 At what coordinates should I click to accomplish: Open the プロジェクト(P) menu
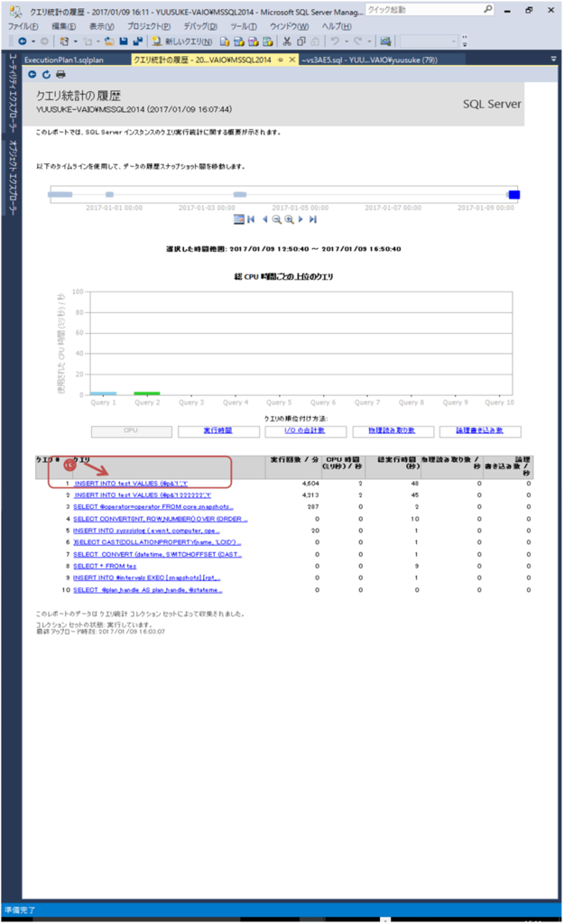(x=149, y=26)
